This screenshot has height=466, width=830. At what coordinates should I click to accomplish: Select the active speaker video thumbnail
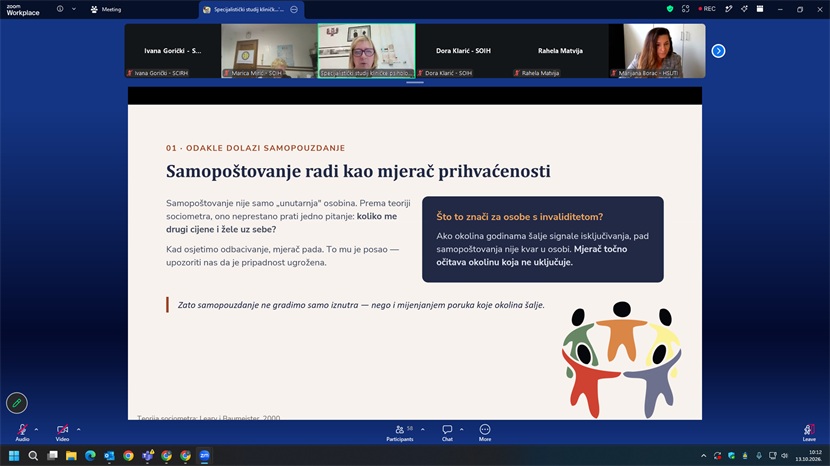point(366,51)
